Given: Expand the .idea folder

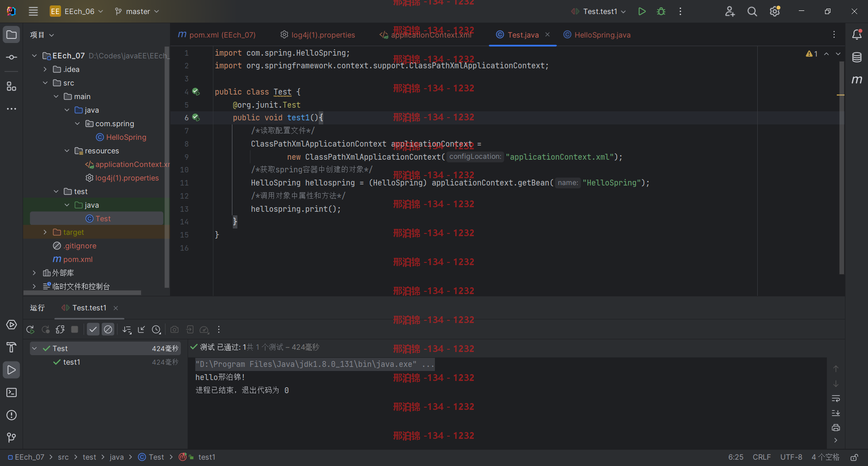Looking at the screenshot, I should pyautogui.click(x=45, y=69).
